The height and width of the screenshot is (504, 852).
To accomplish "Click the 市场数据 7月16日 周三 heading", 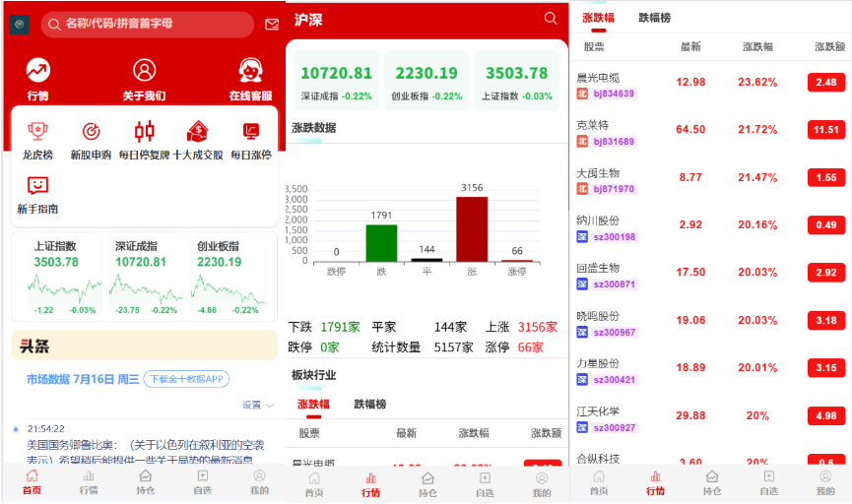I will point(83,379).
